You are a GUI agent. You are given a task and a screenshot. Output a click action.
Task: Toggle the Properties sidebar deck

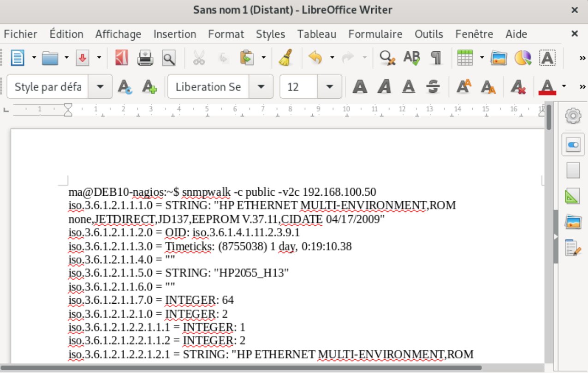pos(573,145)
